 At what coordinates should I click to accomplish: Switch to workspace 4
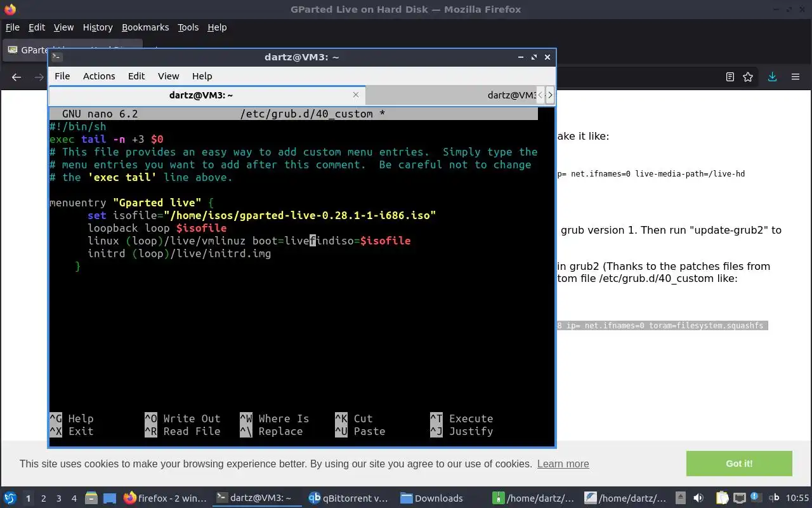coord(74,498)
